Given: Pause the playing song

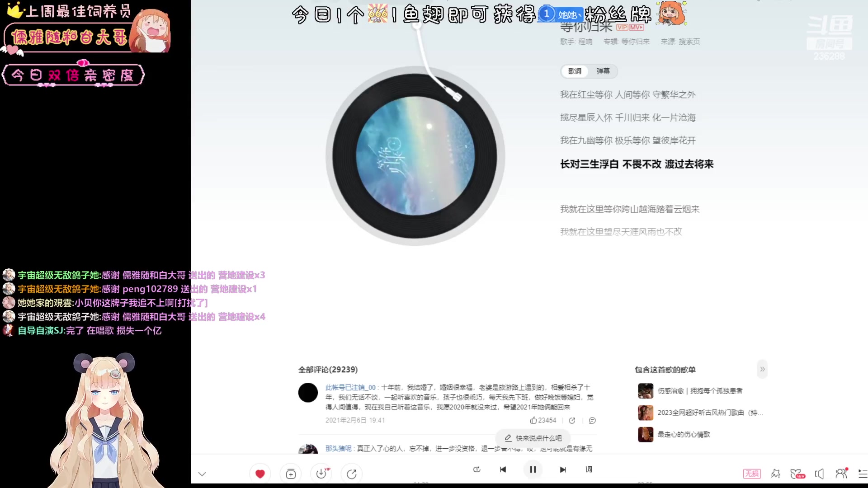Looking at the screenshot, I should (x=533, y=469).
